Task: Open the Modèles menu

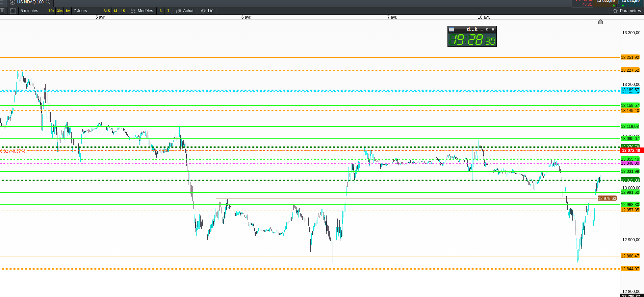Action: tap(142, 11)
